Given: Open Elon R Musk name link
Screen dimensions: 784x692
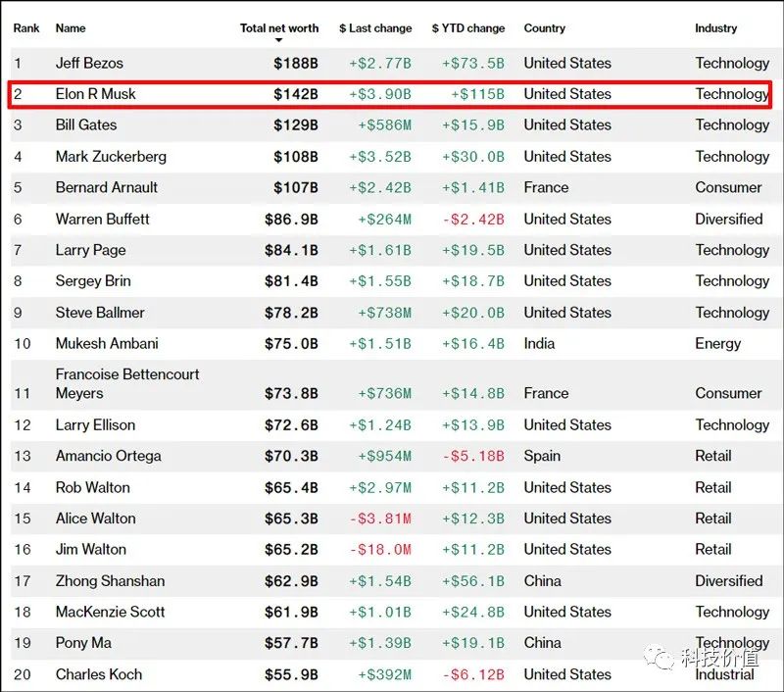Looking at the screenshot, I should [x=95, y=94].
